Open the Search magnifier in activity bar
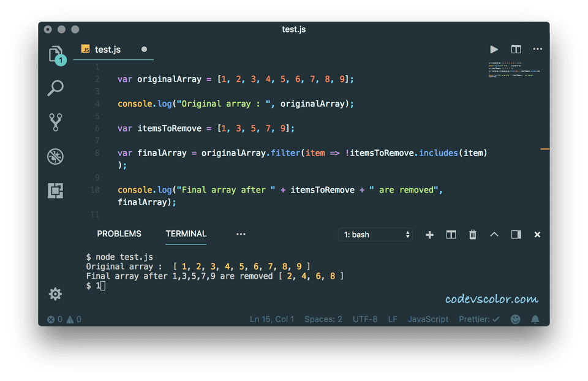 [x=56, y=88]
